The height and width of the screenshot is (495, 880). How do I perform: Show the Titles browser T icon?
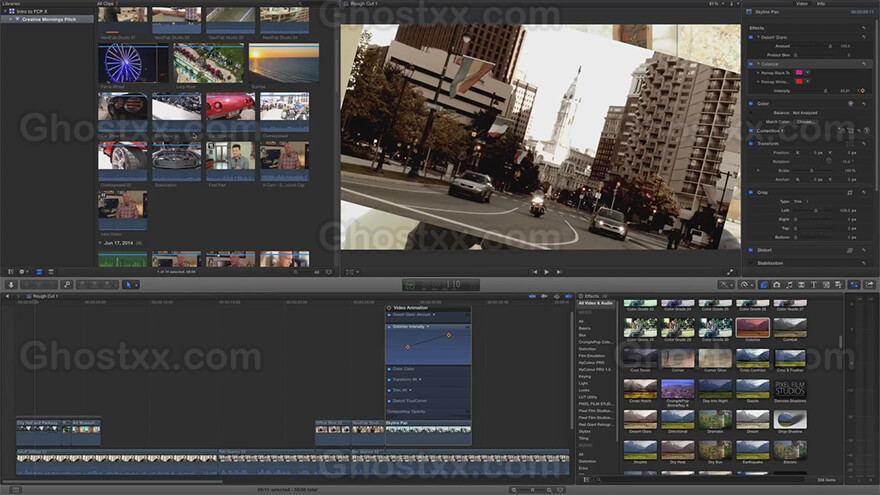point(814,285)
